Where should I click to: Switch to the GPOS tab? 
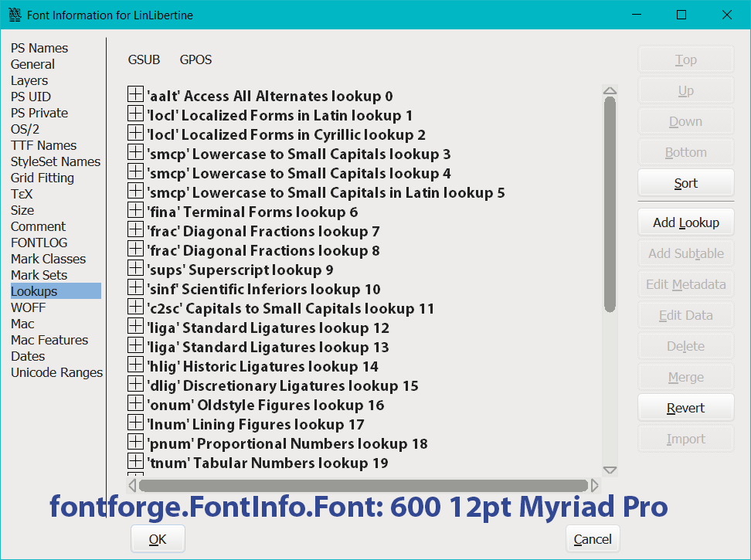(x=195, y=59)
